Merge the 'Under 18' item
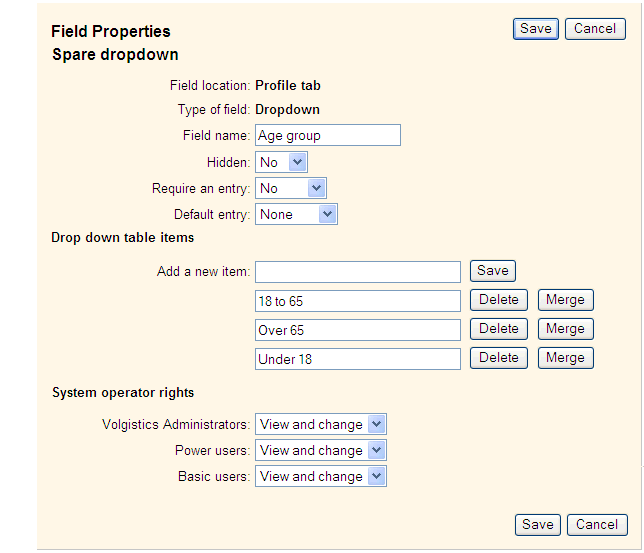Screen dimensions: 644x553 (x=565, y=358)
